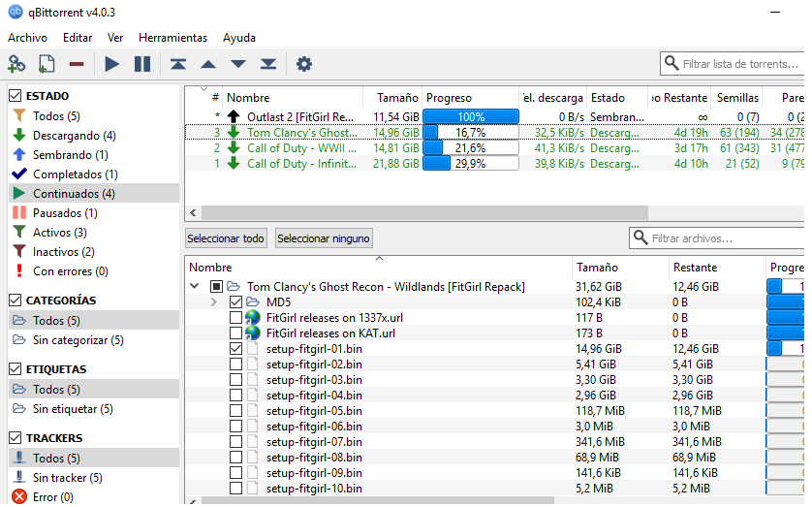Open options with the gear icon
The width and height of the screenshot is (812, 507).
304,64
